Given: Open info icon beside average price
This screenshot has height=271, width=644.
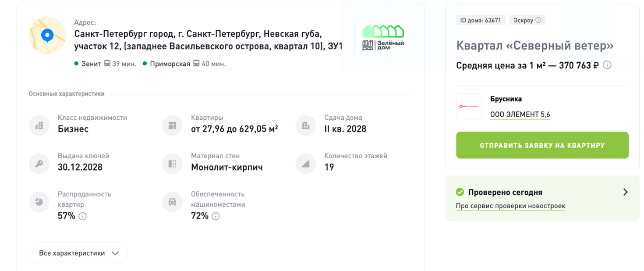Looking at the screenshot, I should pos(607,65).
